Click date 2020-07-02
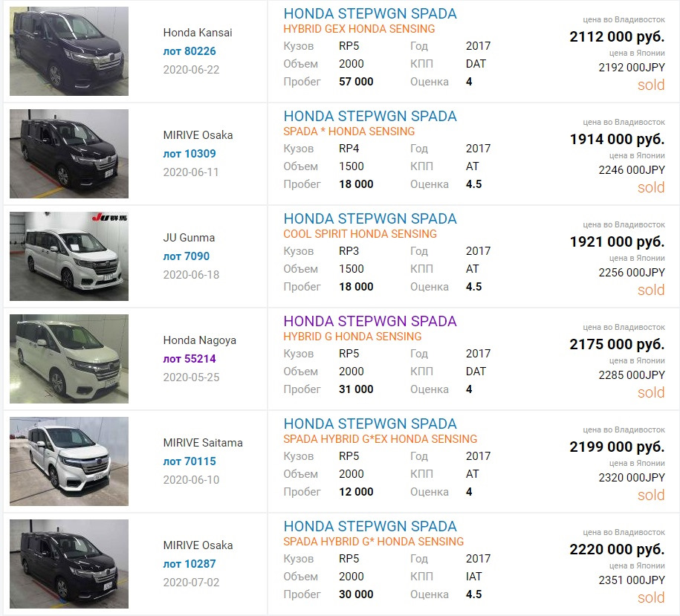The width and height of the screenshot is (680, 616). (x=191, y=582)
